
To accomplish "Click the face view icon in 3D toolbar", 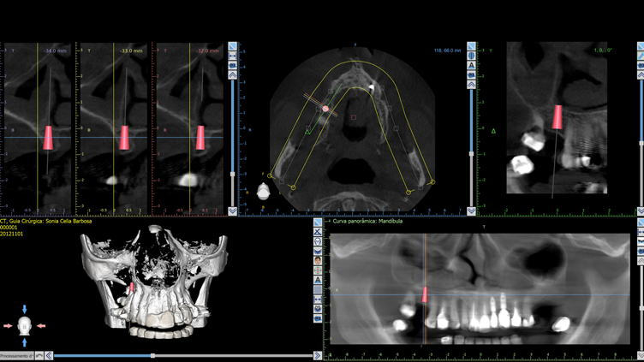I will click(x=318, y=261).
